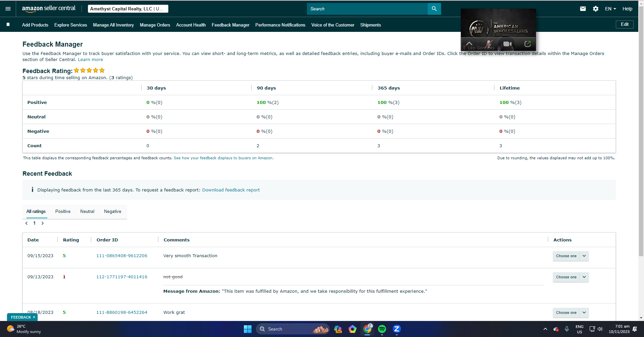Open the Help link

coord(627,9)
